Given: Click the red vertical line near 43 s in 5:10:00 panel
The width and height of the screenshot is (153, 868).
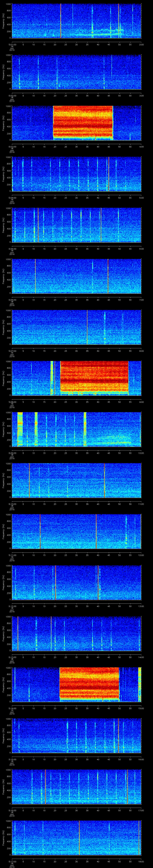Looking at the screenshot, I should coord(105,480).
